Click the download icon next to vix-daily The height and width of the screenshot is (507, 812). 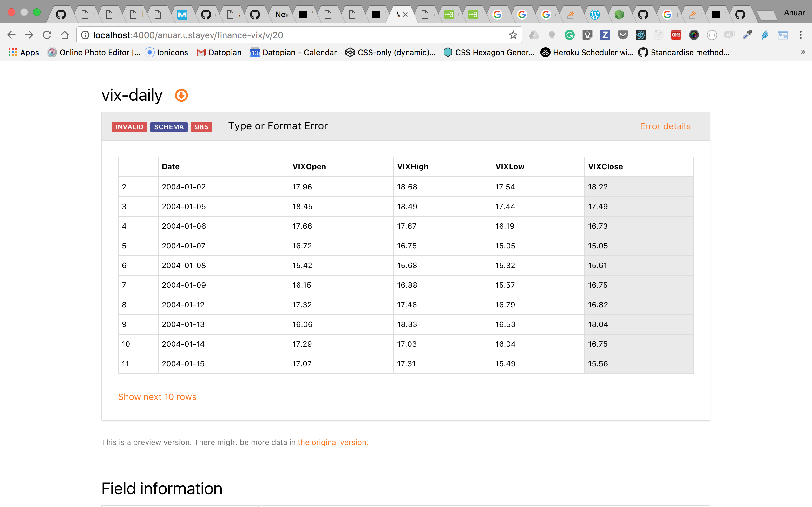tap(181, 95)
